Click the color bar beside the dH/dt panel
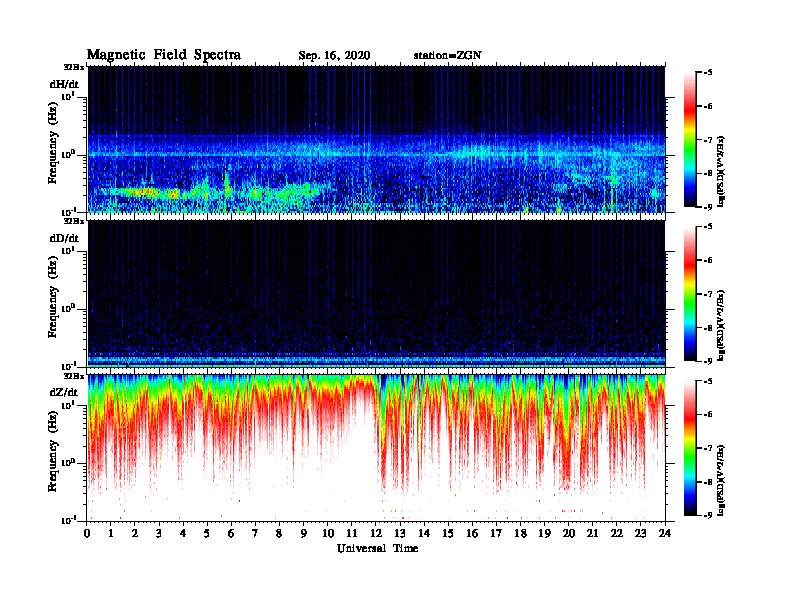Viewport: 792px width, 612px height. [x=690, y=140]
